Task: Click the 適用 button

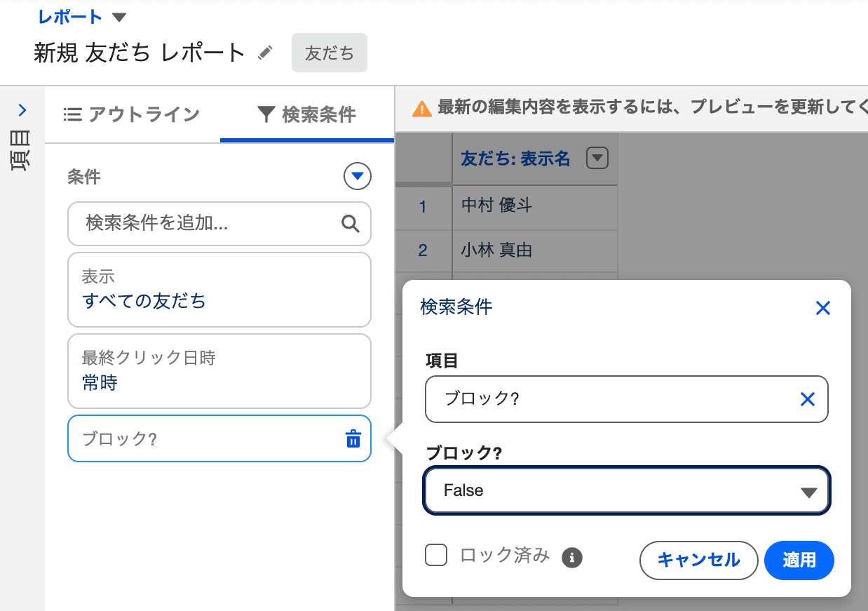Action: coord(799,560)
